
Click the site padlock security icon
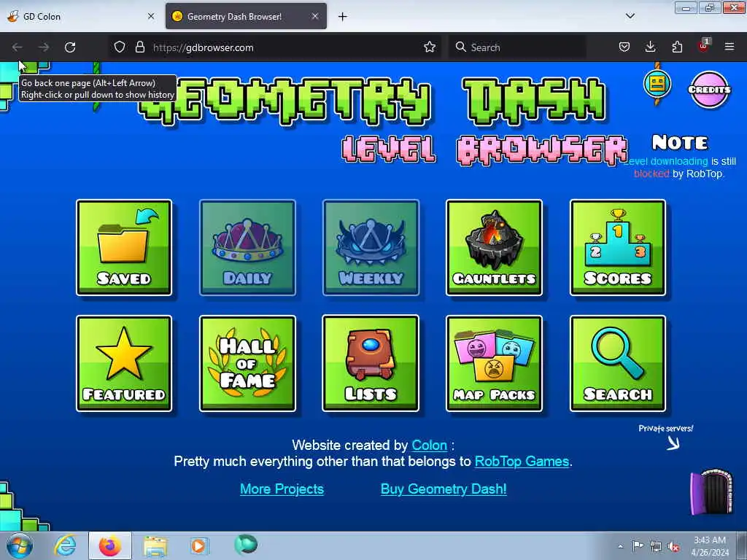click(139, 47)
